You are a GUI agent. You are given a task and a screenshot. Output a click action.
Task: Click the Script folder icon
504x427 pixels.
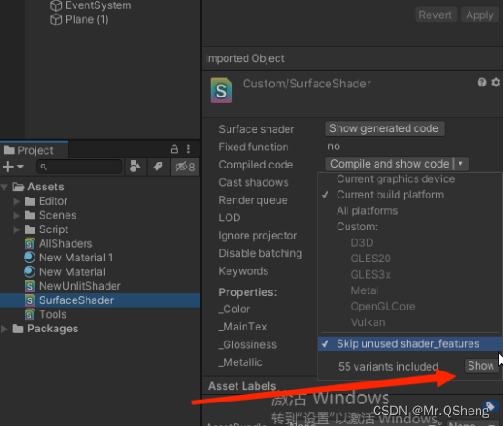(30, 229)
